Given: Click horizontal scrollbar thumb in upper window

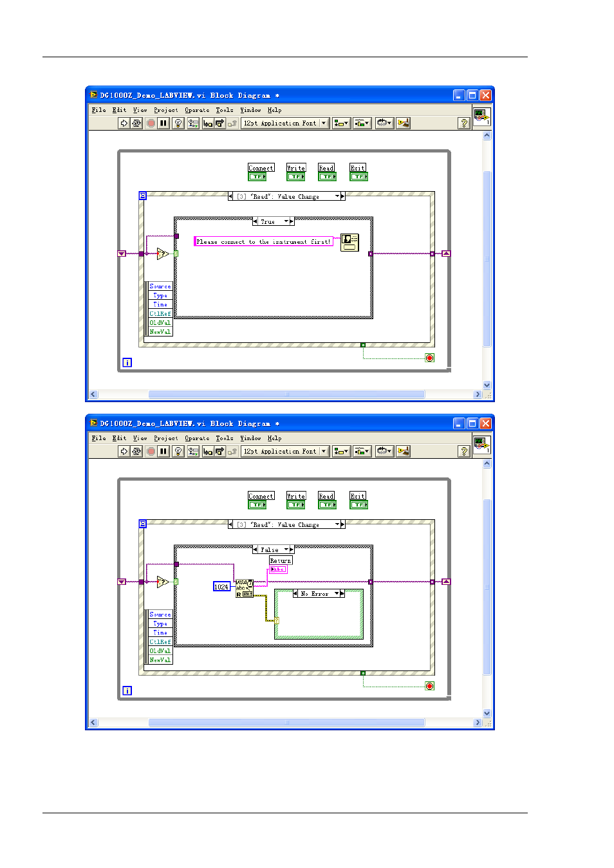Looking at the screenshot, I should coord(286,394).
